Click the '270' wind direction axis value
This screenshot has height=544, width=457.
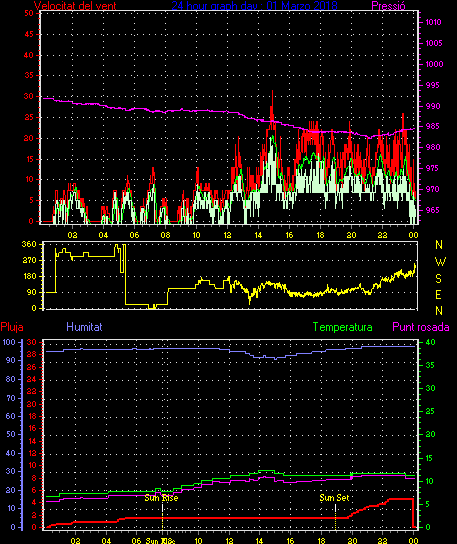29,260
